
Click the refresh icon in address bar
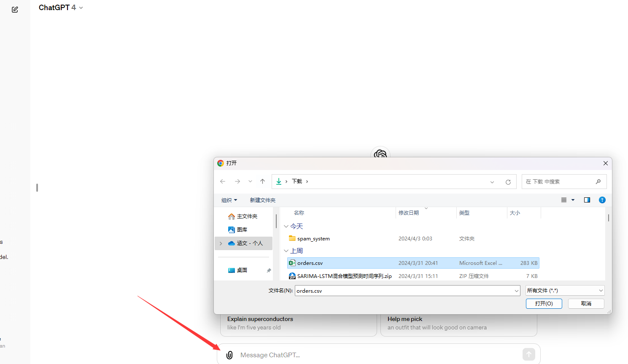click(508, 182)
